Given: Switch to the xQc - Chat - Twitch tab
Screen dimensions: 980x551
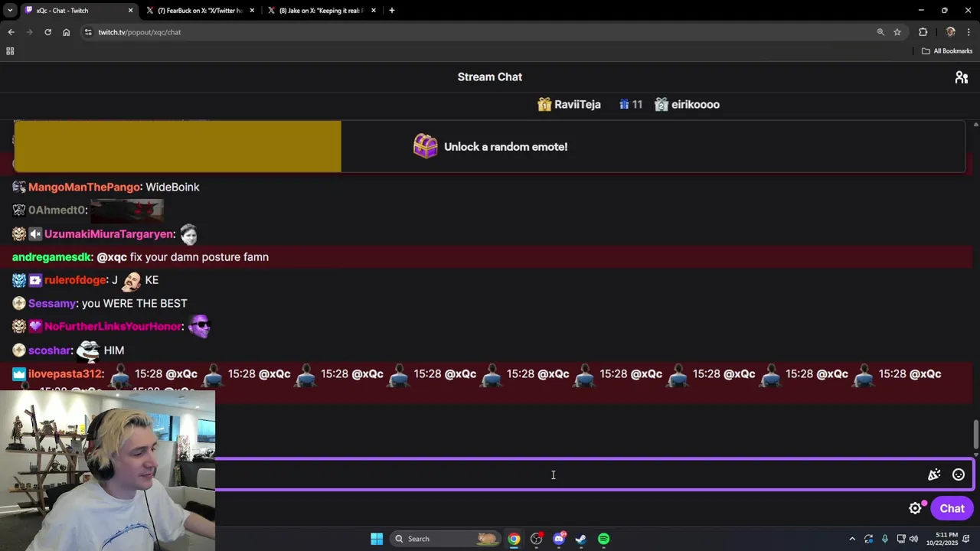Looking at the screenshot, I should click(x=80, y=11).
